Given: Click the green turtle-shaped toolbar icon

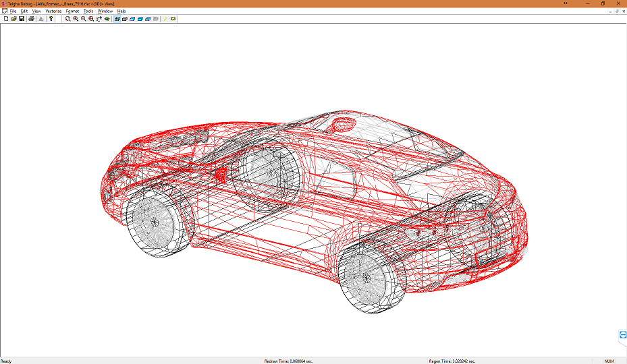Looking at the screenshot, I should coord(107,19).
